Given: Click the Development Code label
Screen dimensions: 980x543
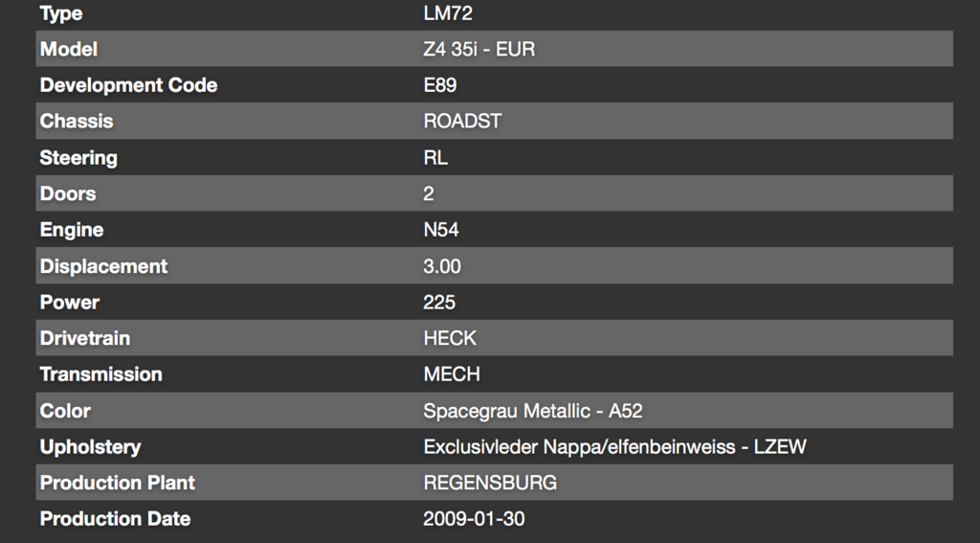Looking at the screenshot, I should coord(128,85).
